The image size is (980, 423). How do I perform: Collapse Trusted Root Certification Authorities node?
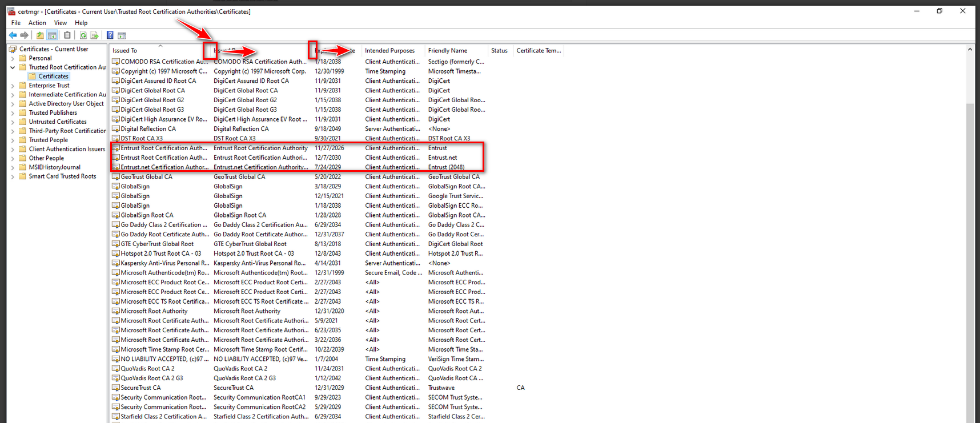click(x=13, y=67)
